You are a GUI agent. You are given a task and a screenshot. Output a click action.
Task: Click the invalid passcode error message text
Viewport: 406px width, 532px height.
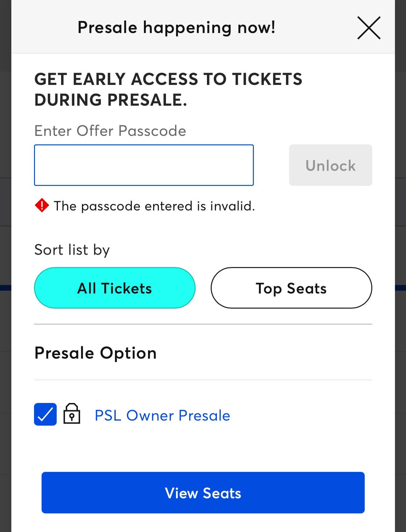point(154,206)
